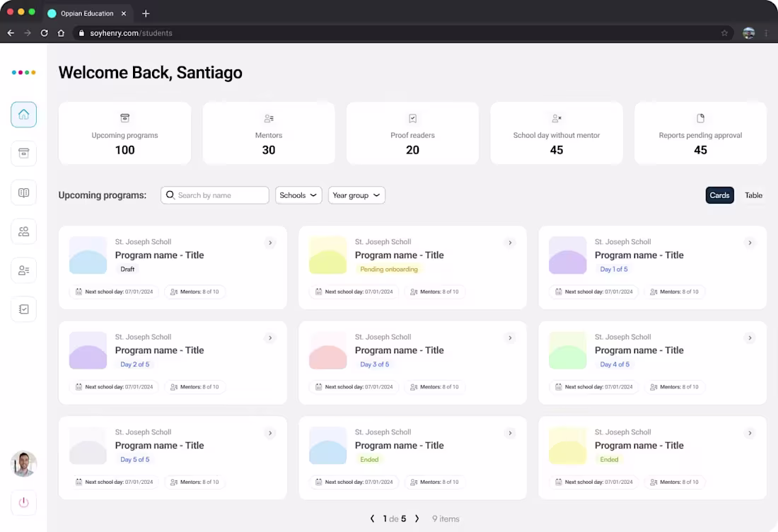The width and height of the screenshot is (778, 532).
Task: Open the group of people sidebar icon
Action: coord(23,231)
